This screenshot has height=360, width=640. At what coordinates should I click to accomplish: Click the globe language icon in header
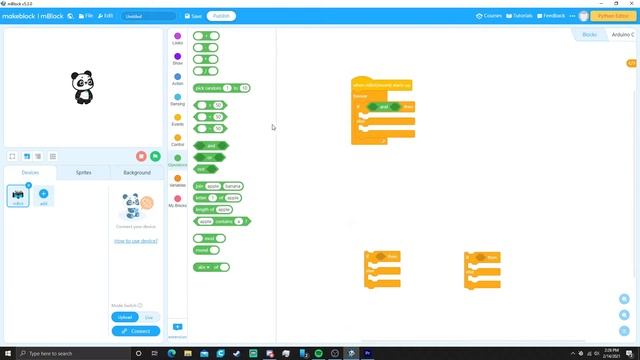point(70,16)
